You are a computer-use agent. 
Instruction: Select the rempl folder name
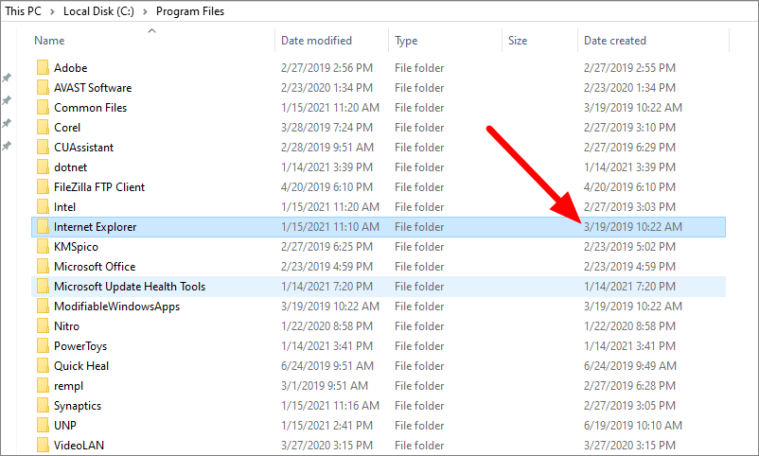(x=68, y=385)
